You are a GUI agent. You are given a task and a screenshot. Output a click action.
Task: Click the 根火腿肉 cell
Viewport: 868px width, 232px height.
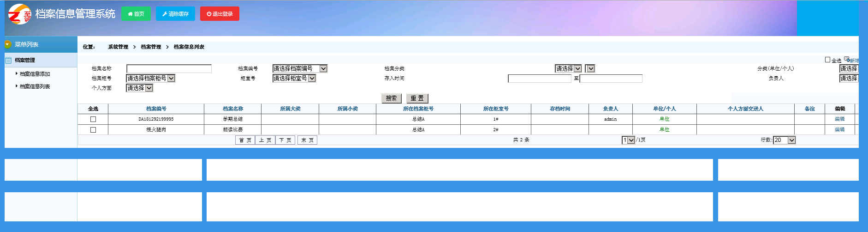[156, 130]
